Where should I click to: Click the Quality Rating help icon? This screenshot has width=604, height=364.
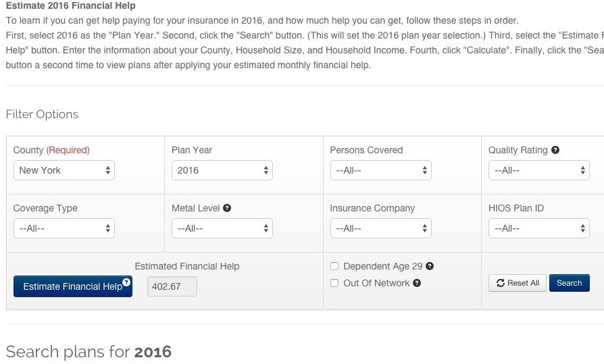tap(555, 150)
